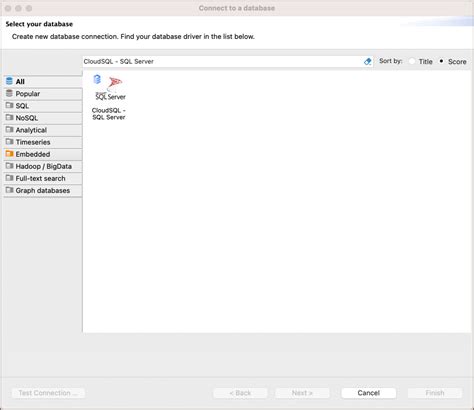Open the Hadoop / BigData category
Image resolution: width=474 pixels, height=410 pixels.
43,166
